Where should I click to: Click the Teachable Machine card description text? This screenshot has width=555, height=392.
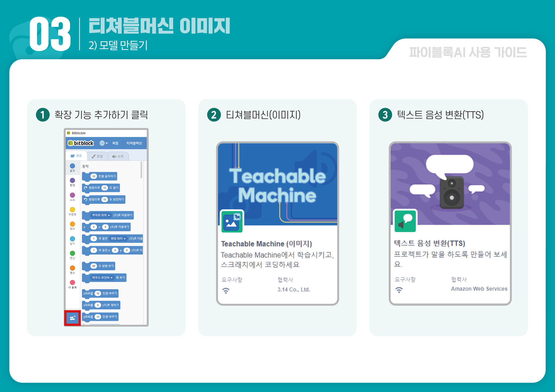coord(277,260)
